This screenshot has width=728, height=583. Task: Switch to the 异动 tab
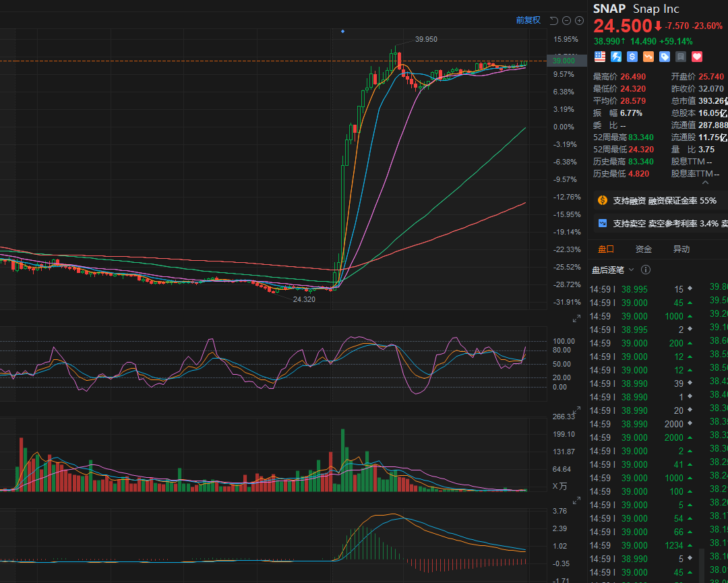pos(681,249)
